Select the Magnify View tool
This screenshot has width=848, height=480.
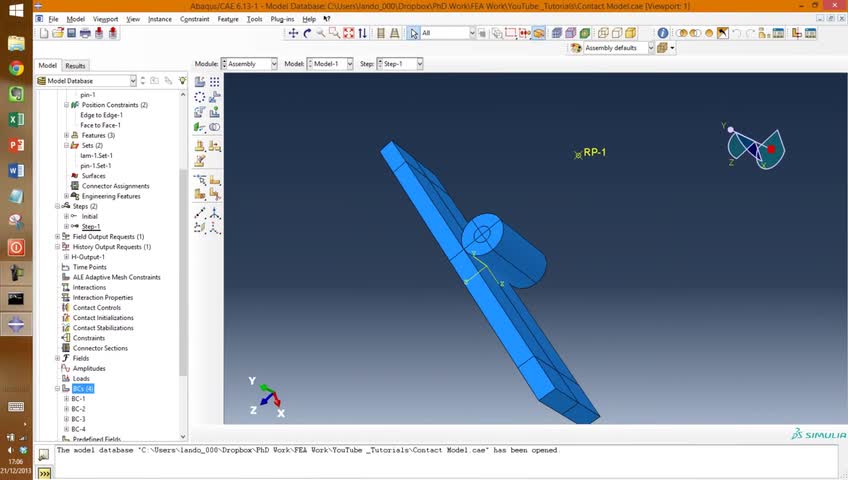tap(321, 33)
